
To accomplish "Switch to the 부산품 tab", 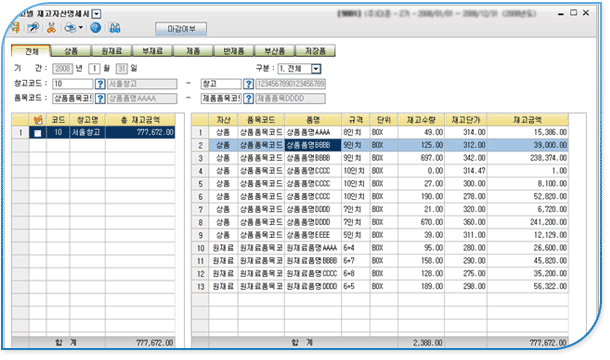I will pos(275,51).
